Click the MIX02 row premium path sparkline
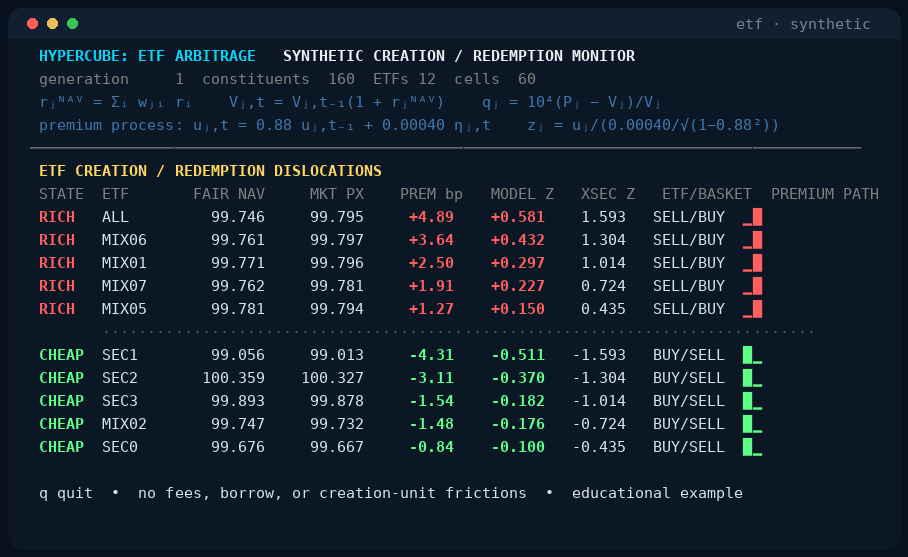This screenshot has width=908, height=557. (752, 424)
